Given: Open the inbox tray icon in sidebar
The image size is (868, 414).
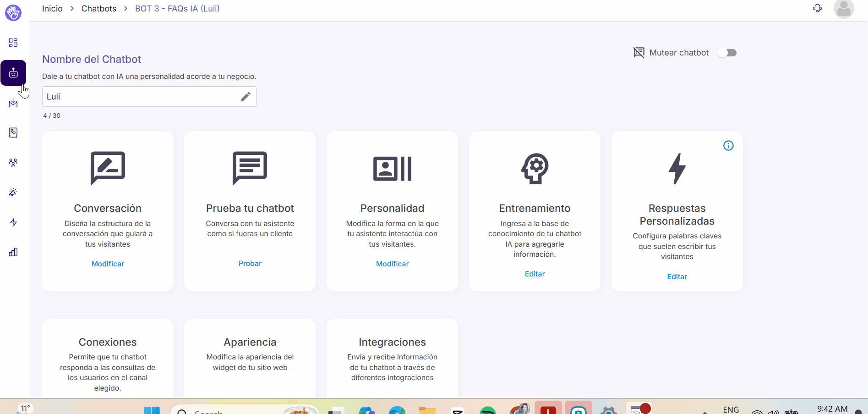Looking at the screenshot, I should tap(13, 103).
